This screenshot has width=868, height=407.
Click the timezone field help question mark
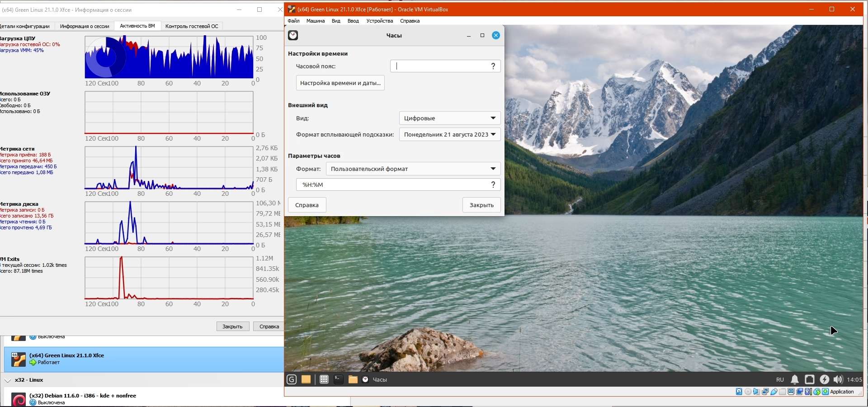(x=493, y=66)
